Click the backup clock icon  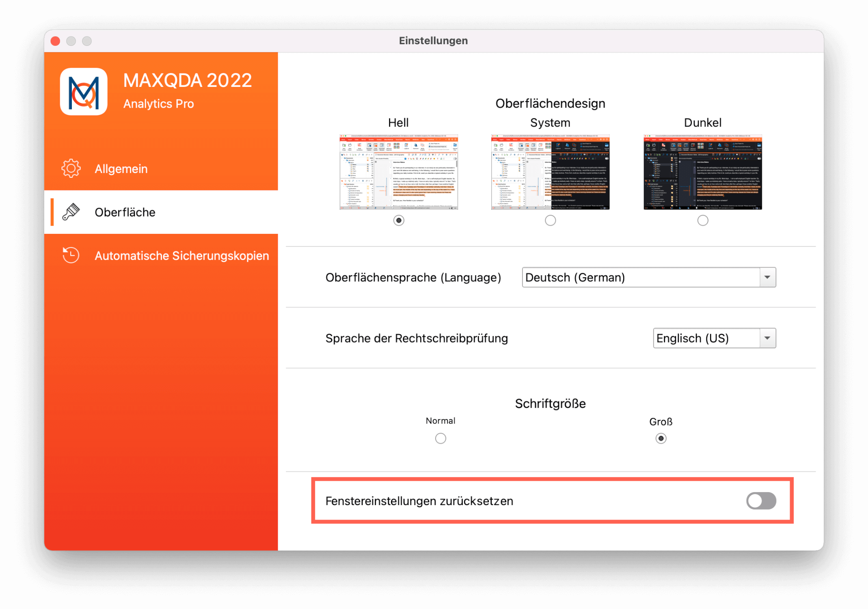click(x=71, y=255)
